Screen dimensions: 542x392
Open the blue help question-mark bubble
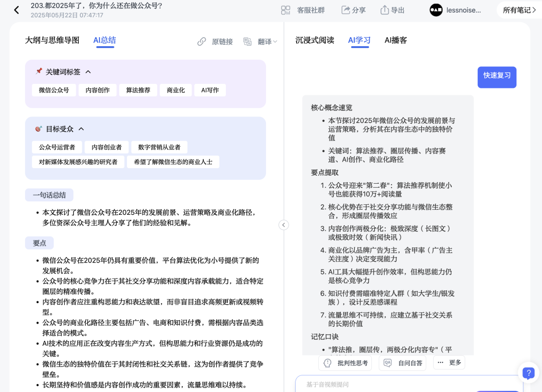click(x=528, y=373)
